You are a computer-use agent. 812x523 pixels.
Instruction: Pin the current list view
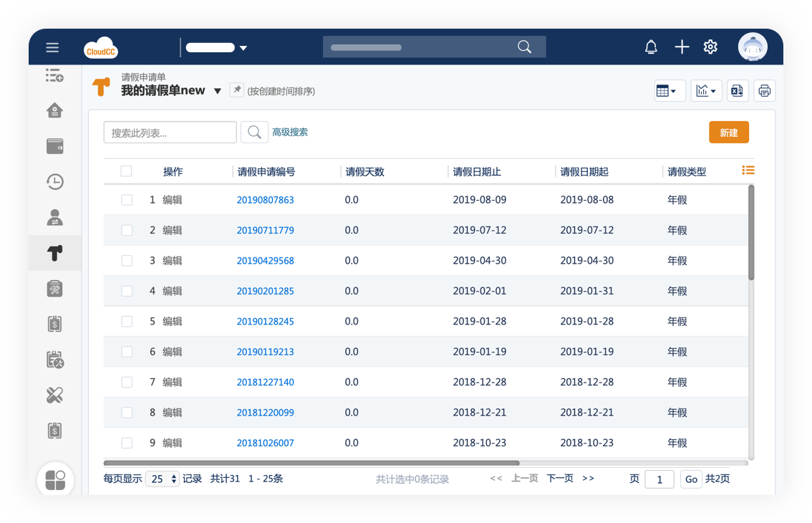point(237,90)
